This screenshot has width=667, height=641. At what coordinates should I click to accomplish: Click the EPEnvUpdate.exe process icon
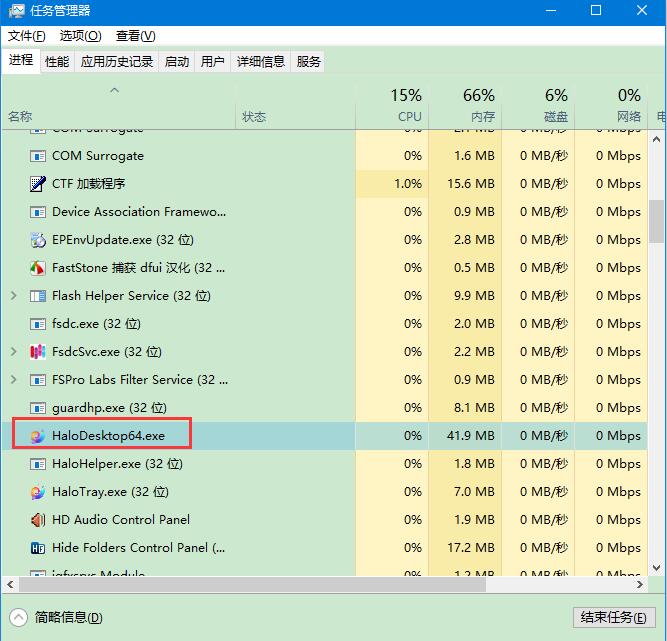(x=38, y=240)
